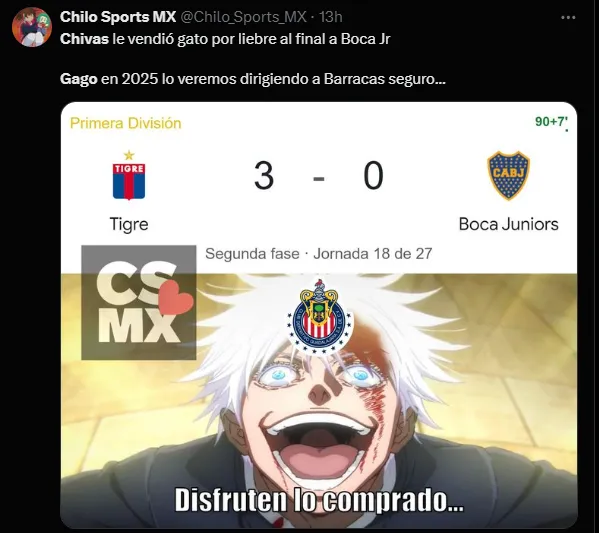The width and height of the screenshot is (599, 533).
Task: Click the Boca Juniors team name
Action: click(508, 224)
